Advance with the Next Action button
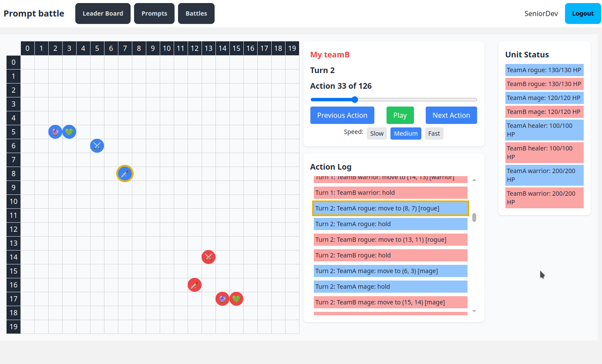This screenshot has height=364, width=602. (x=451, y=115)
